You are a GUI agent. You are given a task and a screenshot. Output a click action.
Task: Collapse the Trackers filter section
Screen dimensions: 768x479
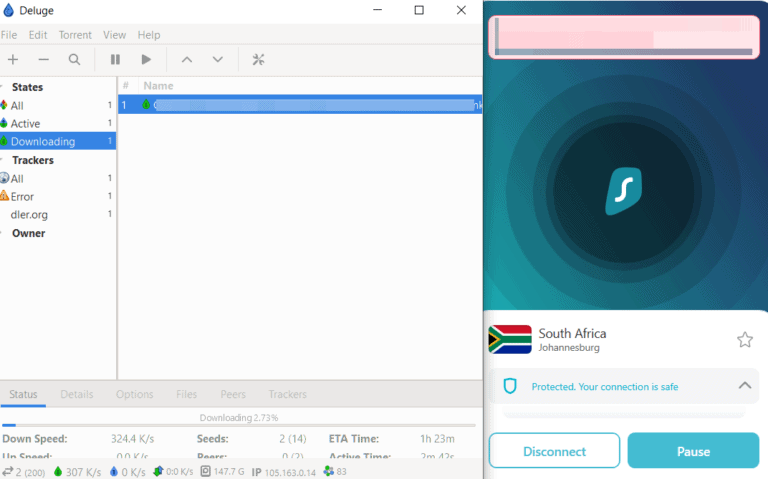[x=2, y=160]
